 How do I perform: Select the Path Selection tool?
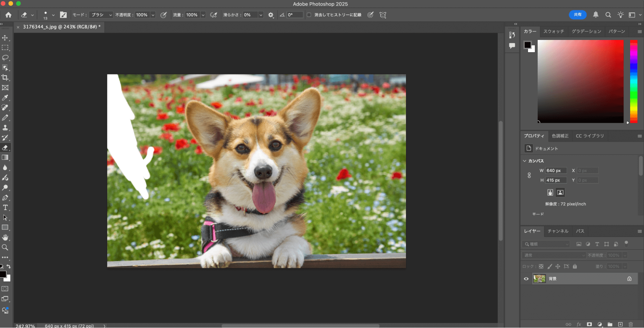coord(5,217)
